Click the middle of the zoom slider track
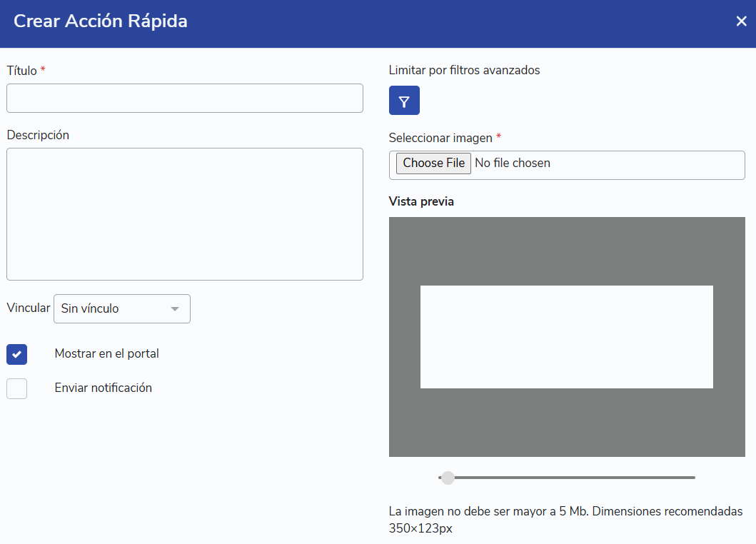Screen dimensions: 756x544 click(x=567, y=478)
